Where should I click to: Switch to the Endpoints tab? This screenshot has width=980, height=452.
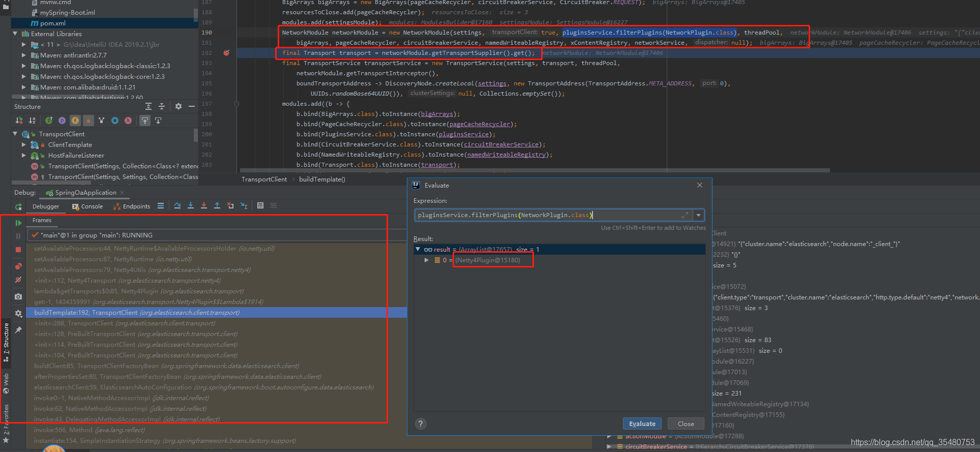[x=132, y=206]
